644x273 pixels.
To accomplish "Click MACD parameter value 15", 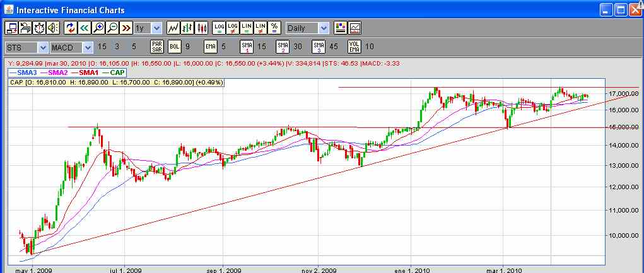I will point(102,47).
